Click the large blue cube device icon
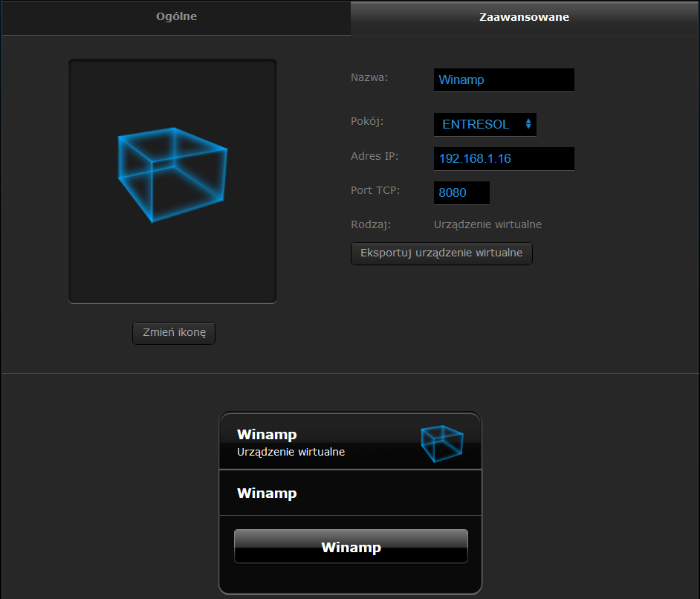This screenshot has height=599, width=700. coord(172,175)
